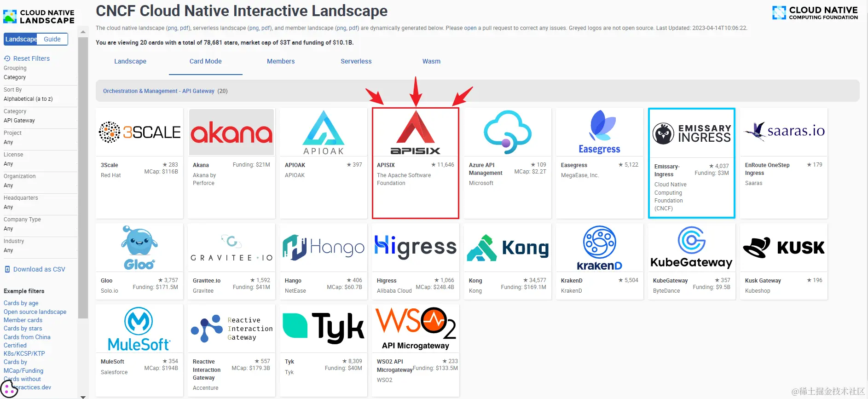The width and height of the screenshot is (868, 399).
Task: Click the Azure API Management cloud logo
Action: [508, 132]
